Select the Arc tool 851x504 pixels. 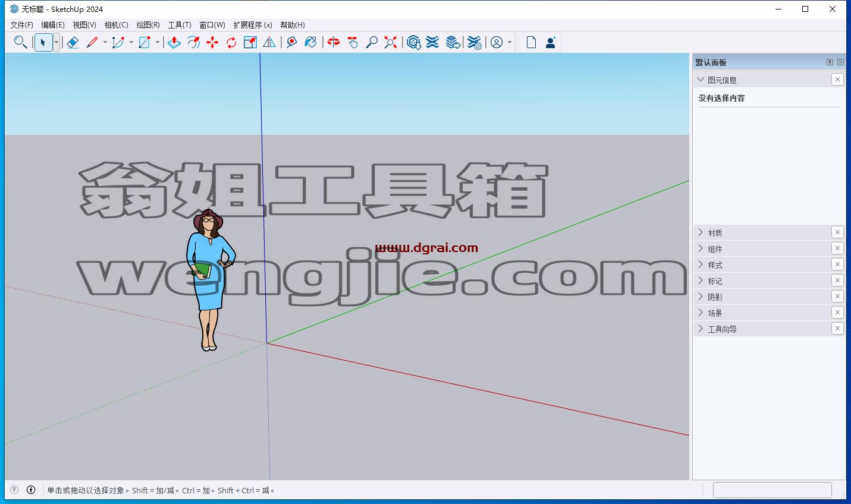pos(118,42)
